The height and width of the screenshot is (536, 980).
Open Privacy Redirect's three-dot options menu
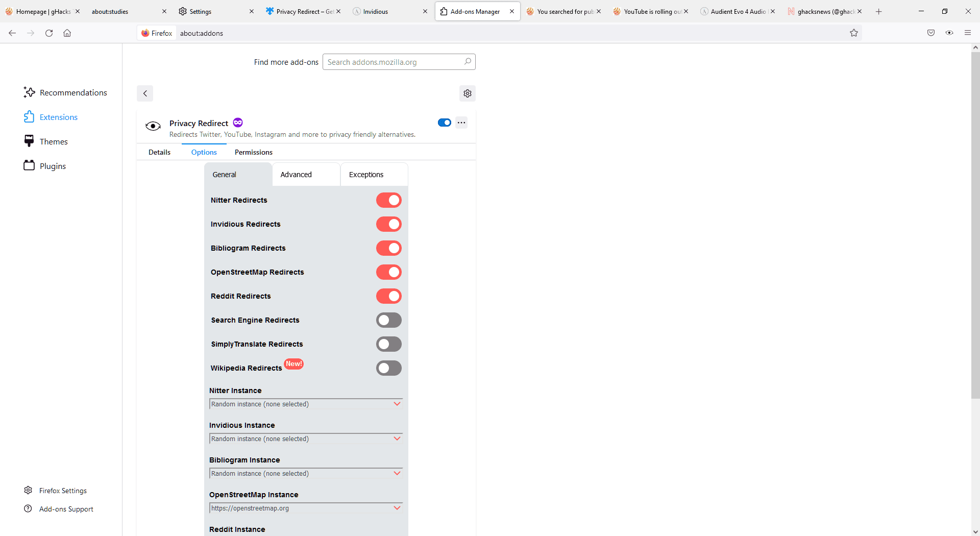pyautogui.click(x=461, y=123)
